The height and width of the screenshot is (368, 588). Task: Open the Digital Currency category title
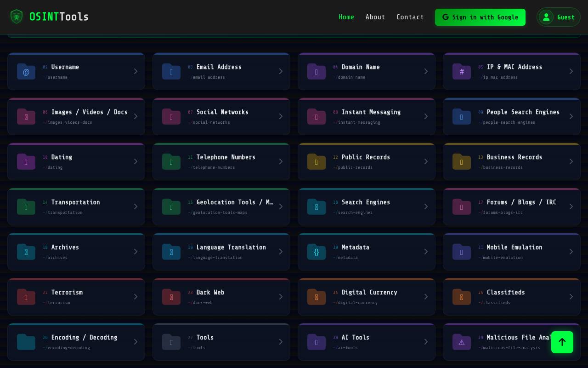point(369,293)
